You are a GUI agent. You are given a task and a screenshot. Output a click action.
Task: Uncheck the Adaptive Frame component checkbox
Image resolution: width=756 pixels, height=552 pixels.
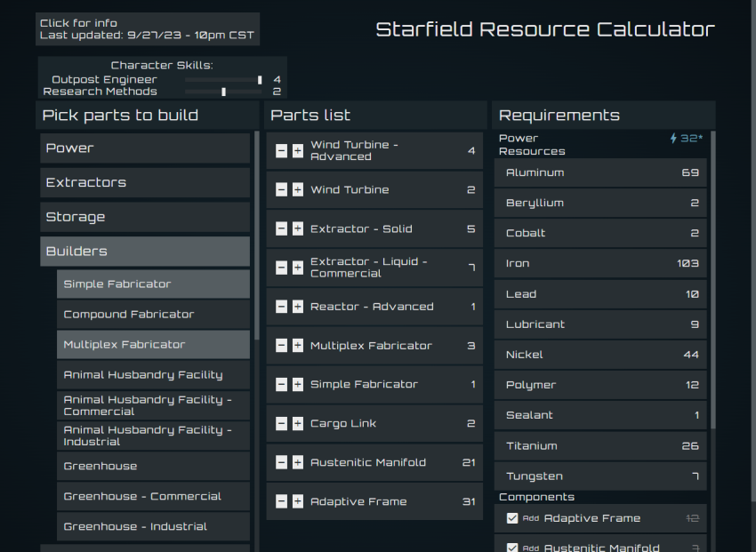[x=511, y=518]
